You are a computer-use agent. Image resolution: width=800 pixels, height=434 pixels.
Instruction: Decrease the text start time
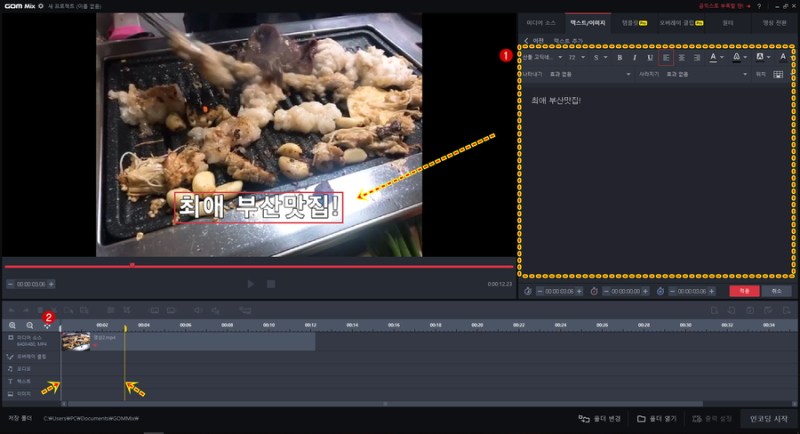tap(540, 291)
